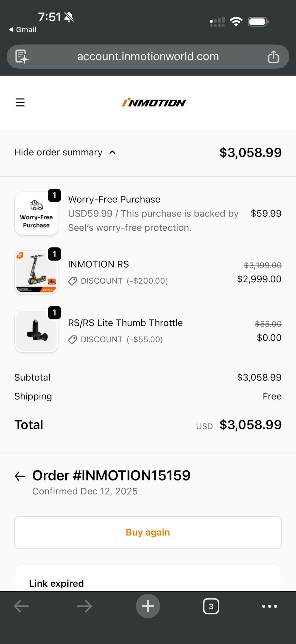Open the tab switcher showing 3 tabs

coord(211,606)
